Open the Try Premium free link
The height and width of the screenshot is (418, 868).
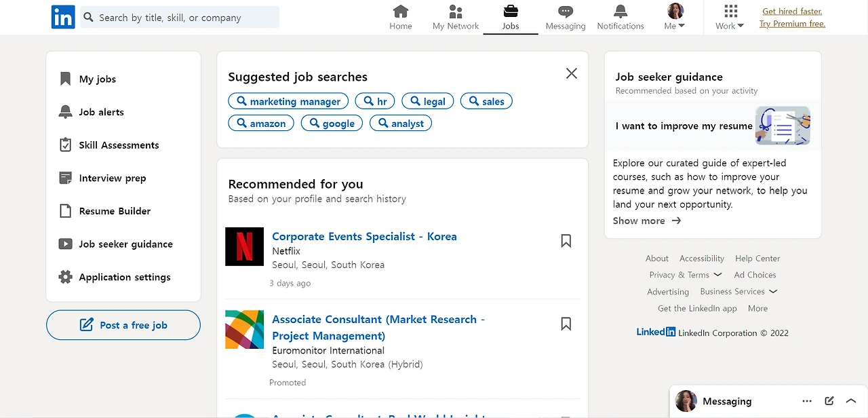(792, 24)
